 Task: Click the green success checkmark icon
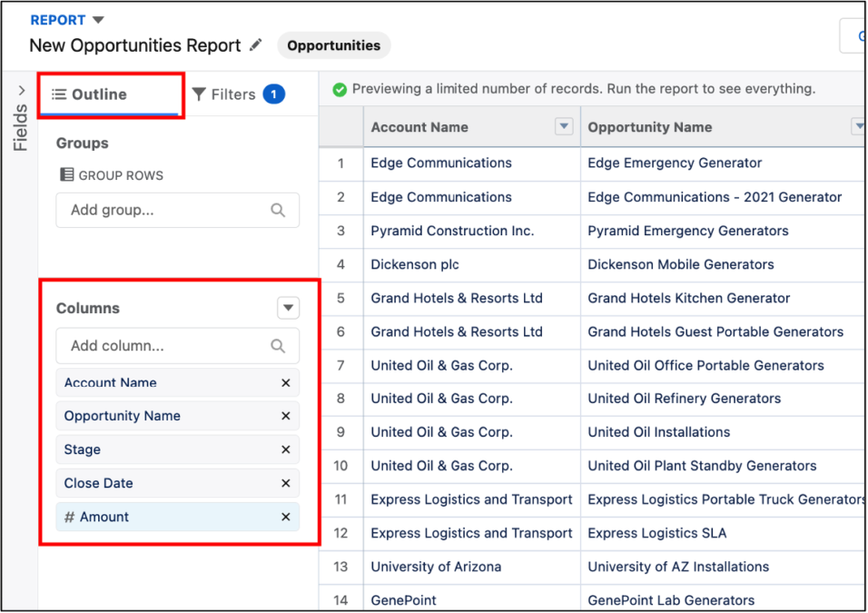(x=340, y=88)
